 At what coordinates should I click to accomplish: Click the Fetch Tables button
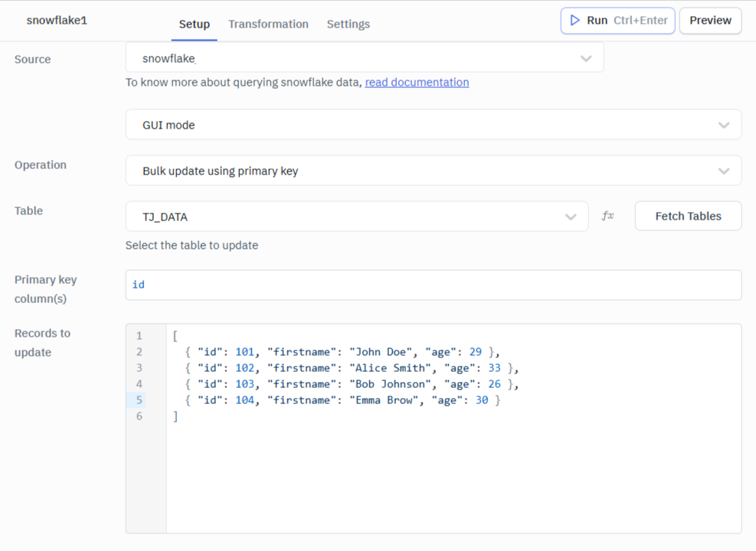click(688, 217)
